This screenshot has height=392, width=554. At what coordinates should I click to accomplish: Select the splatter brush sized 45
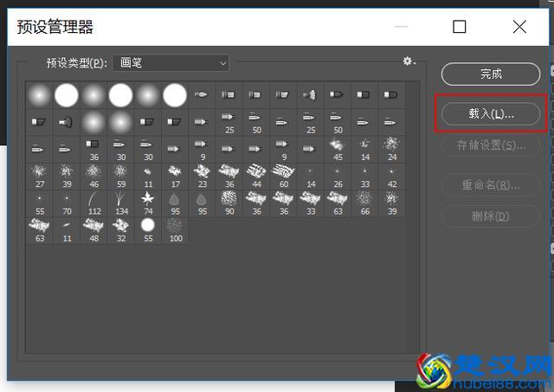(x=338, y=148)
